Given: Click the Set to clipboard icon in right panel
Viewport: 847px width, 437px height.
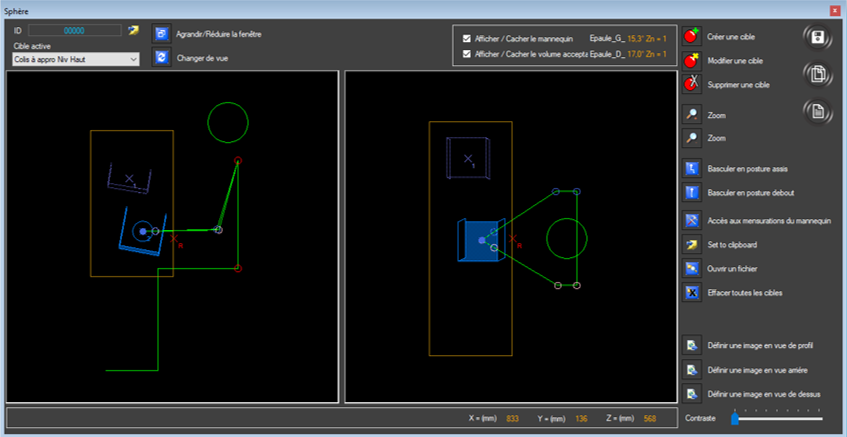Looking at the screenshot, I should click(692, 244).
